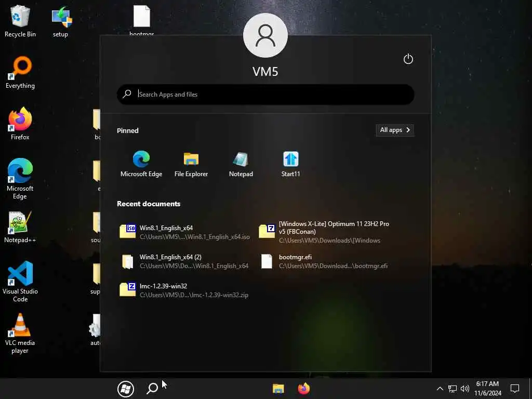Select Notepad++ desktop shortcut
The width and height of the screenshot is (532, 399).
(x=20, y=227)
